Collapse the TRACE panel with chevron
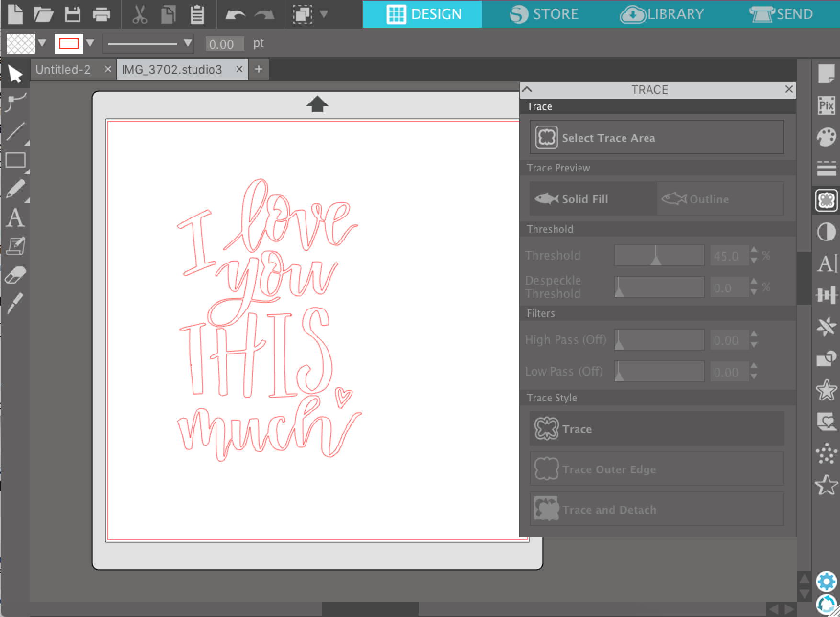 [x=527, y=89]
